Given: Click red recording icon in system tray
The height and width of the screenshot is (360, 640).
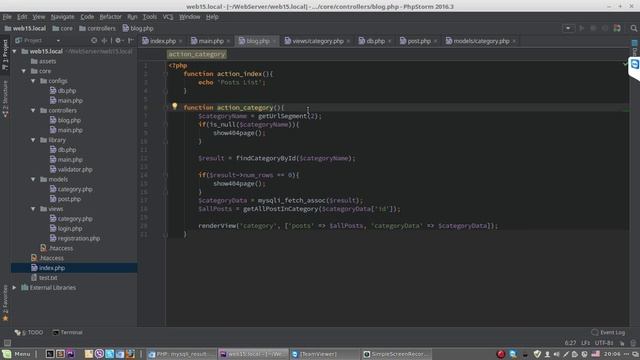Looking at the screenshot, I should point(501,354).
